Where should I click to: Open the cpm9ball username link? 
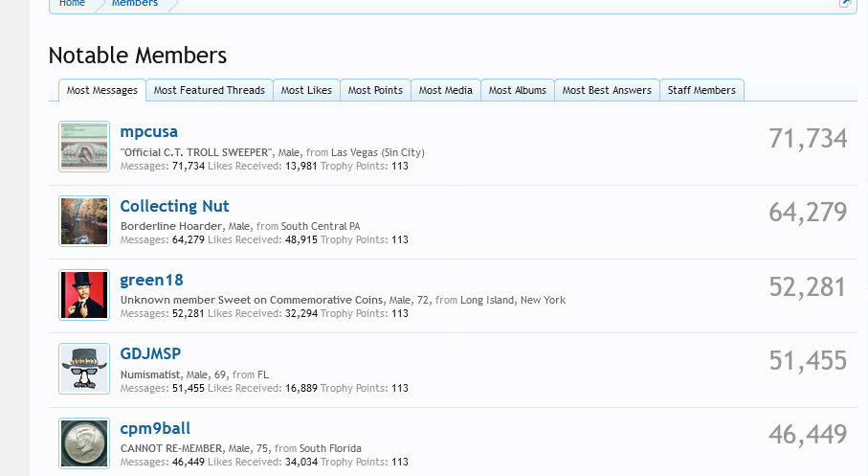pos(155,428)
